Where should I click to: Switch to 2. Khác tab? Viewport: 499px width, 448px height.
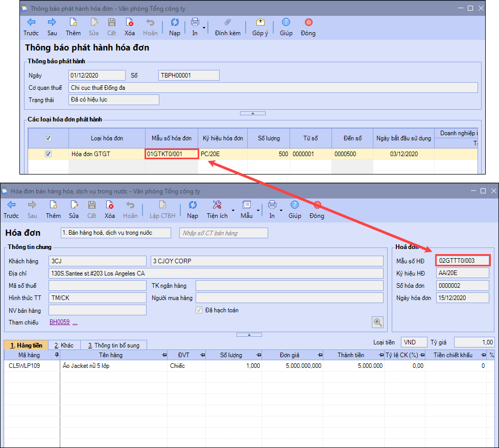pyautogui.click(x=64, y=345)
